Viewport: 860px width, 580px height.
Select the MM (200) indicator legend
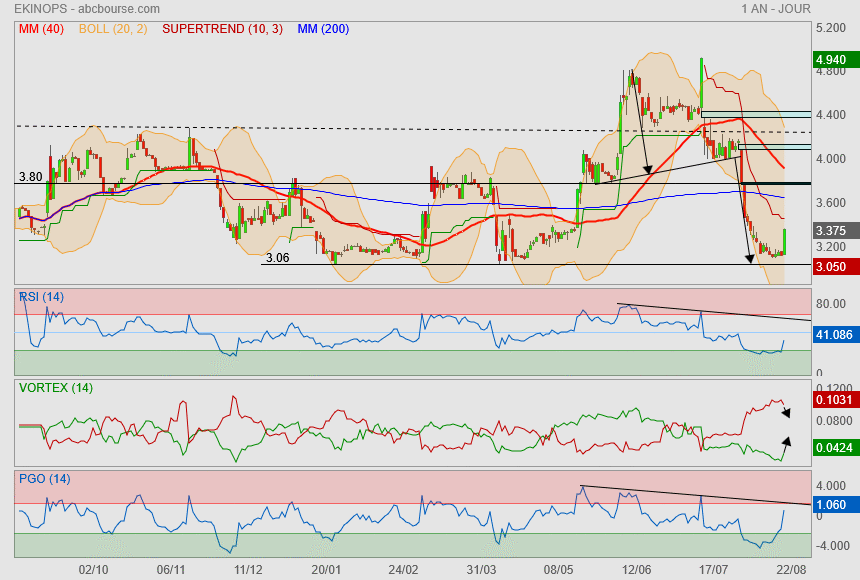point(323,29)
